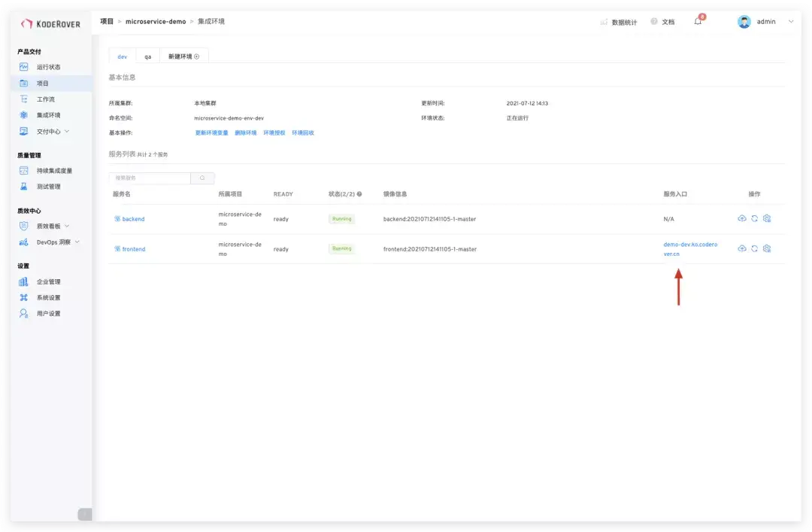This screenshot has height=532, width=812.
Task: Click the restart icon on frontend row
Action: click(755, 248)
